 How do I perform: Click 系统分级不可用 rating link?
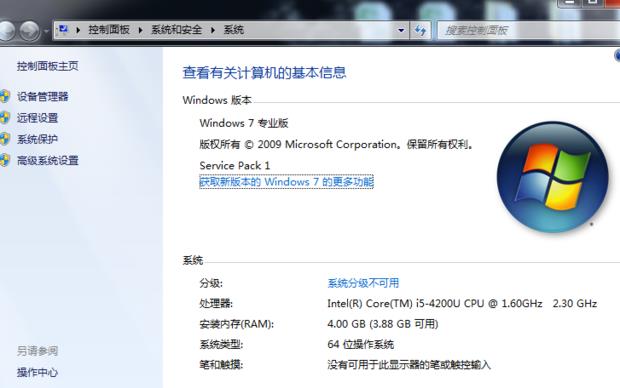[x=363, y=283]
